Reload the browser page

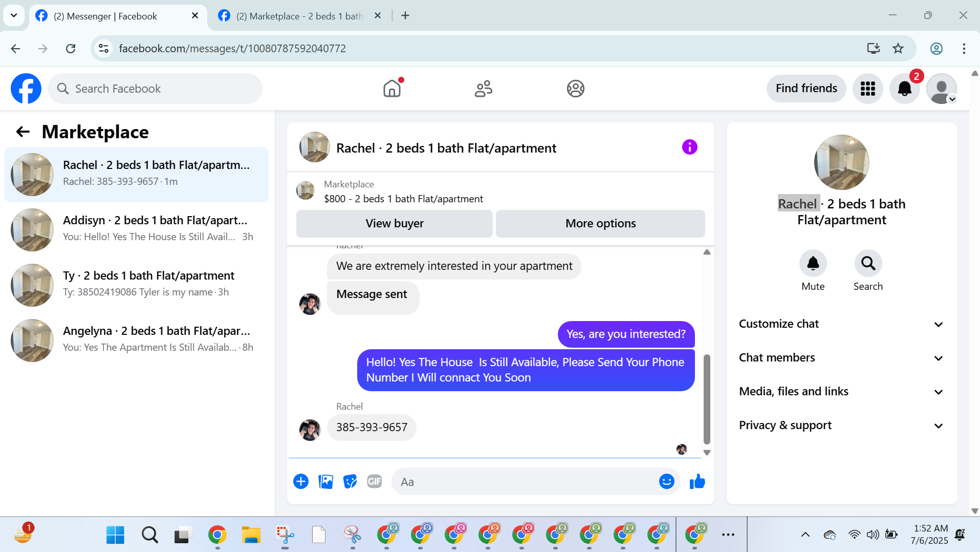pos(71,49)
